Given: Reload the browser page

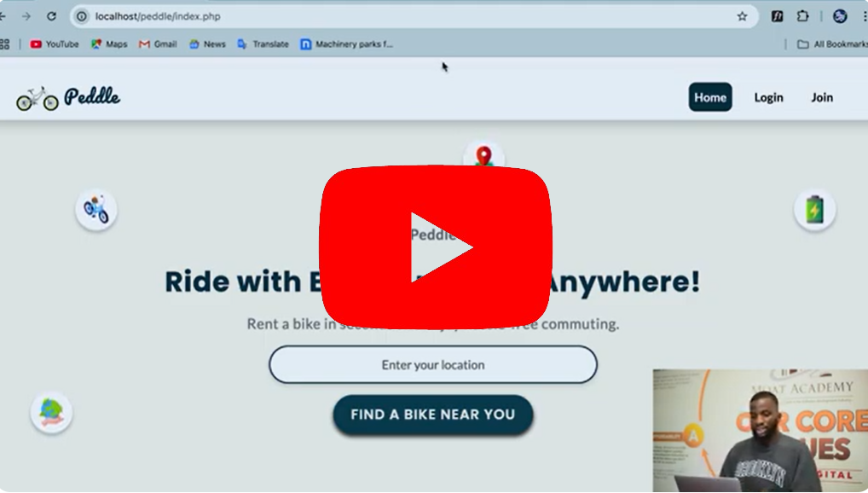Looking at the screenshot, I should (51, 16).
